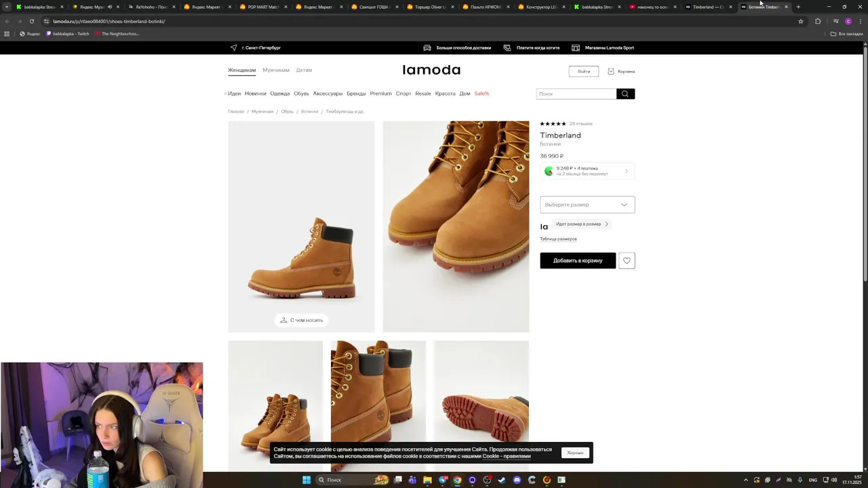Click the browser back arrow
The height and width of the screenshot is (488, 868).
[x=7, y=21]
